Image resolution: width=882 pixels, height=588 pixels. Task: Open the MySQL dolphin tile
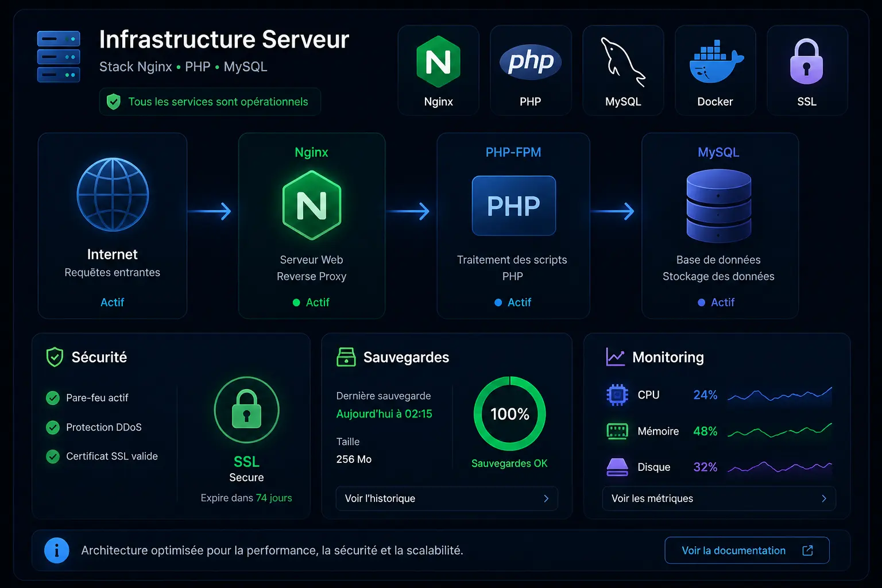(x=623, y=70)
